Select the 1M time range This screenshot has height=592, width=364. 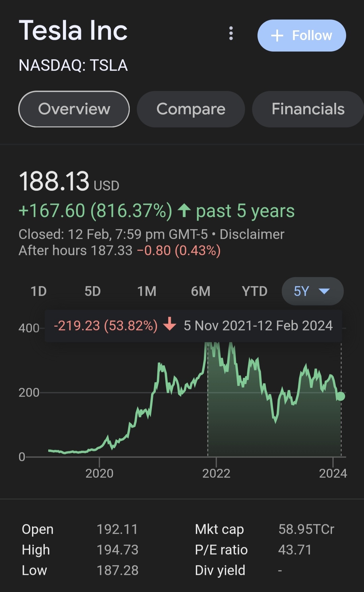point(147,291)
